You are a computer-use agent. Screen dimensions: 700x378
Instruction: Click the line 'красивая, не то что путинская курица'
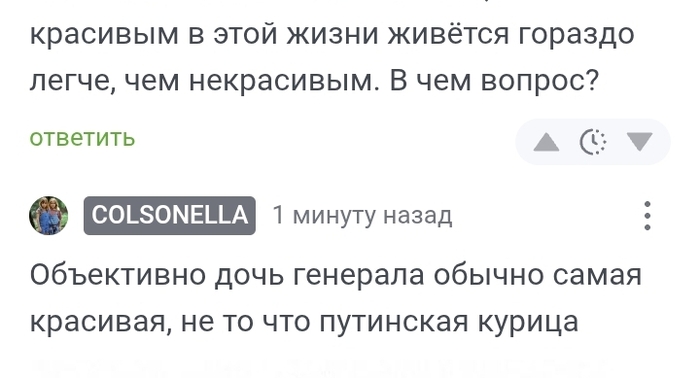click(x=304, y=322)
